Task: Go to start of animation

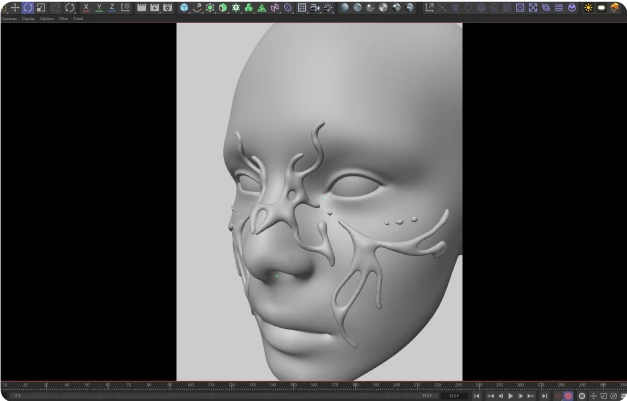Action: tap(477, 396)
